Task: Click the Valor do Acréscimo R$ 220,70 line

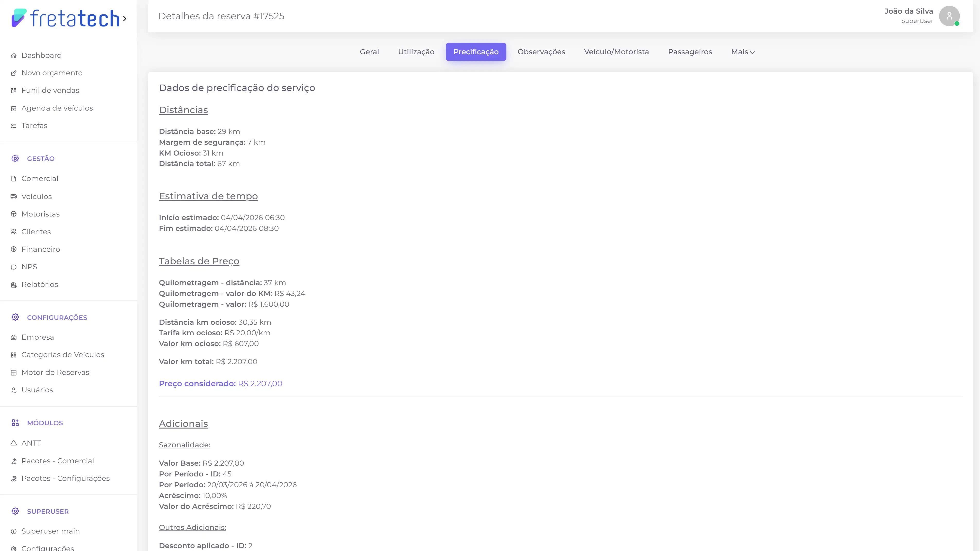Action: point(215,507)
